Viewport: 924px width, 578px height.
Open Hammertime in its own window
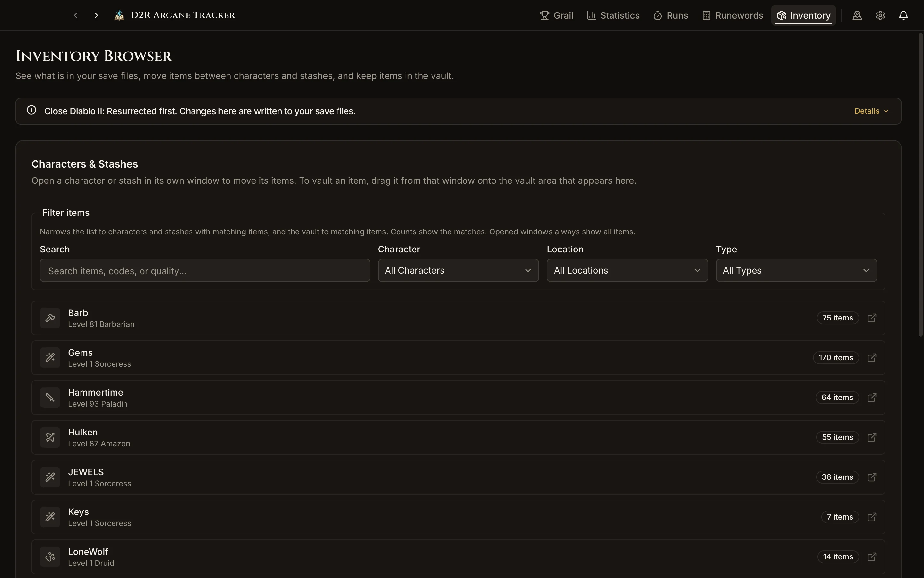coord(872,398)
